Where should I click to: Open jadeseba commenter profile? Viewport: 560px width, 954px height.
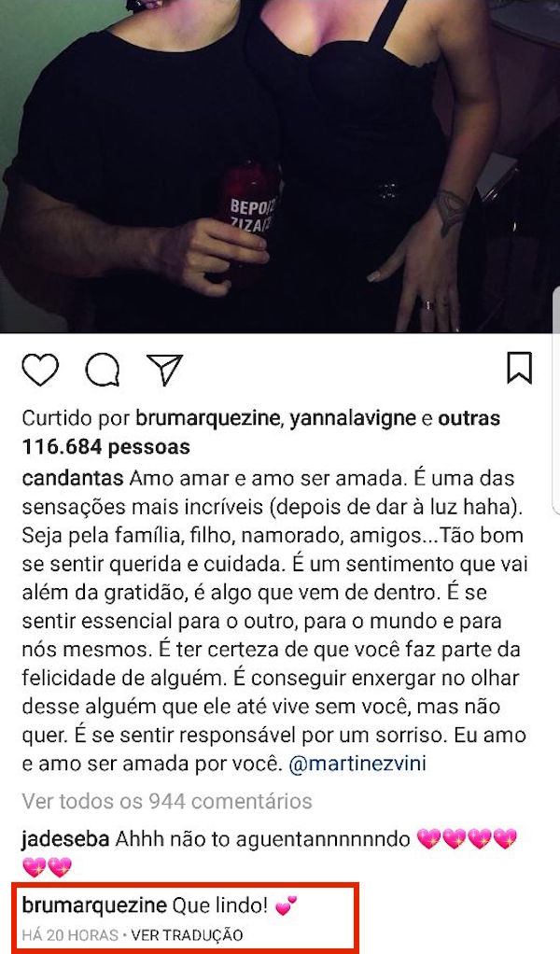click(x=65, y=839)
